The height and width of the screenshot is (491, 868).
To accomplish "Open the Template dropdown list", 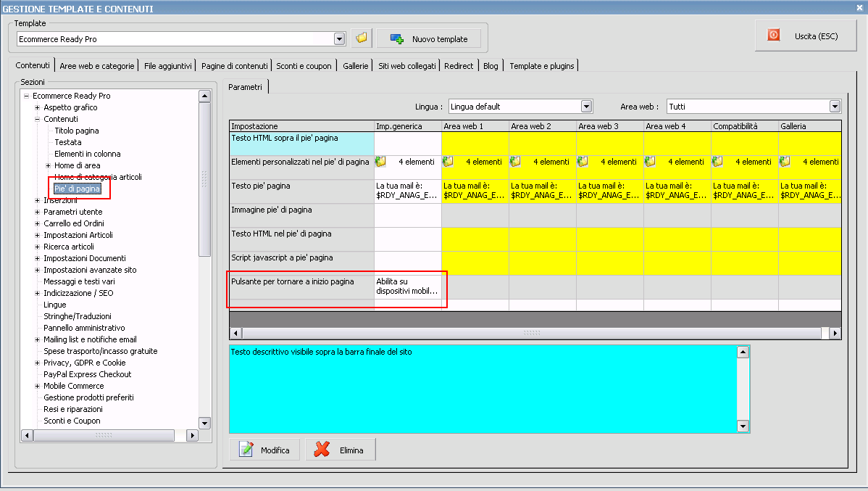I will coord(339,38).
